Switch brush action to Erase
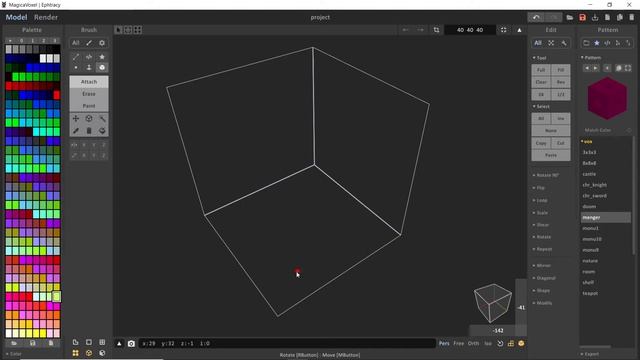The image size is (640, 360). pyautogui.click(x=89, y=94)
